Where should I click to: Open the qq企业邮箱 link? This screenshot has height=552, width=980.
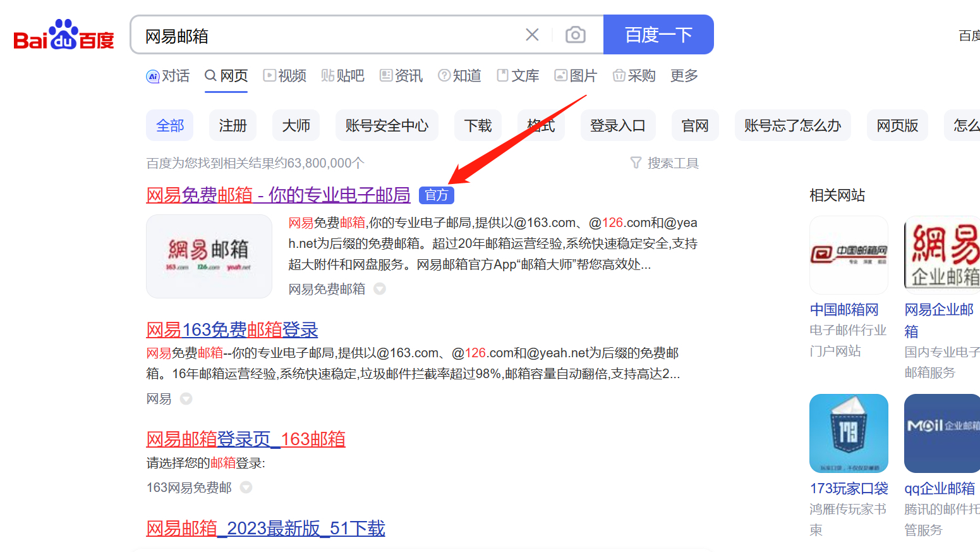[x=940, y=489]
